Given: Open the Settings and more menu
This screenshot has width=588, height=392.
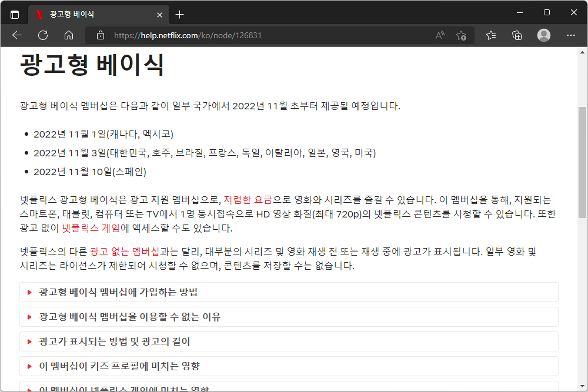Looking at the screenshot, I should [x=571, y=35].
